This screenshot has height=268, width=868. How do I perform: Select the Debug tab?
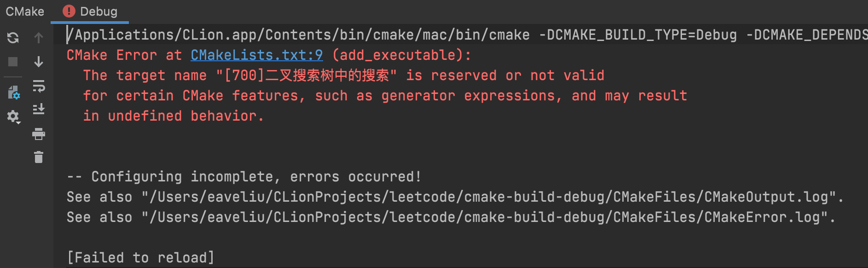90,12
